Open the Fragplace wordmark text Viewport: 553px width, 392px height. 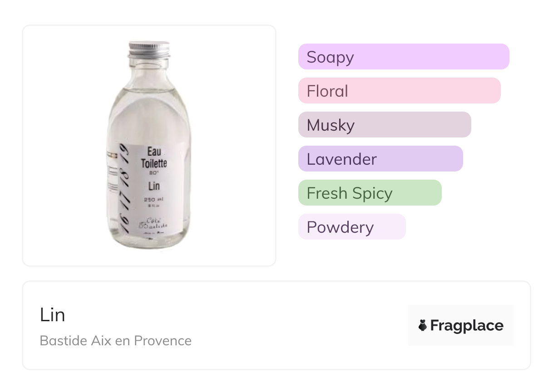[x=467, y=326]
